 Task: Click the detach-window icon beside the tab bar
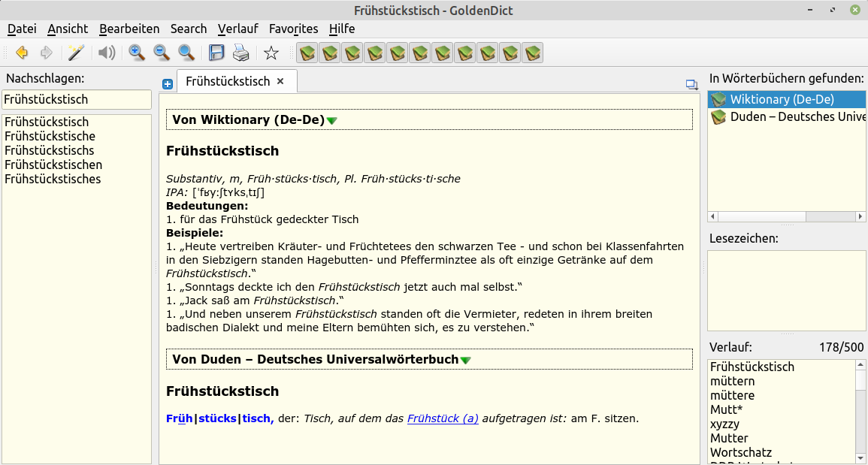coord(691,84)
